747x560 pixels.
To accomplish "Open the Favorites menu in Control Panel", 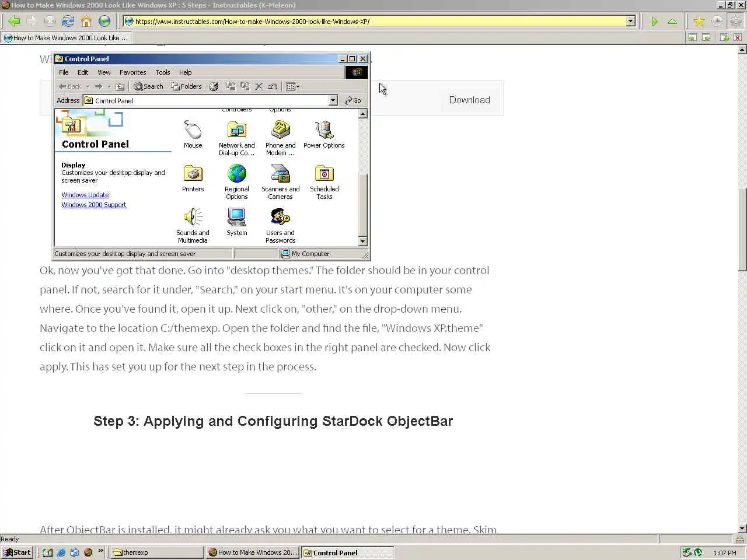I will [132, 72].
